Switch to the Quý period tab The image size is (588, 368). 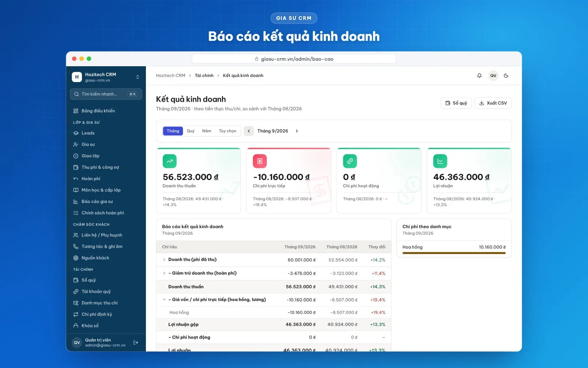191,131
